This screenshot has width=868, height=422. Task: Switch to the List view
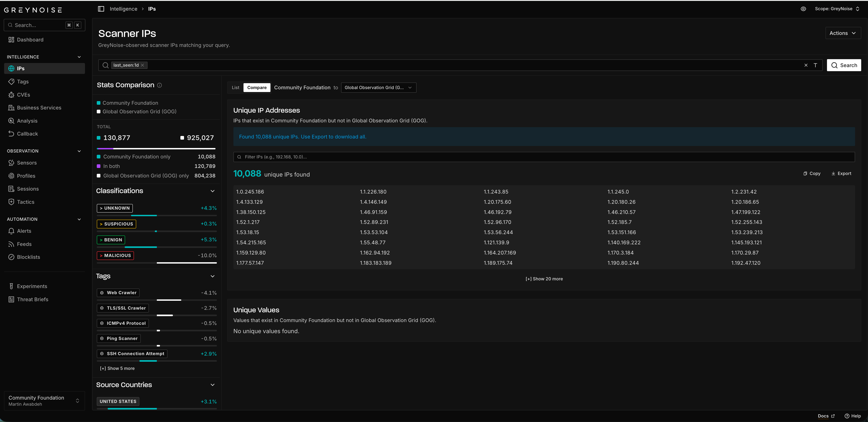tap(235, 88)
